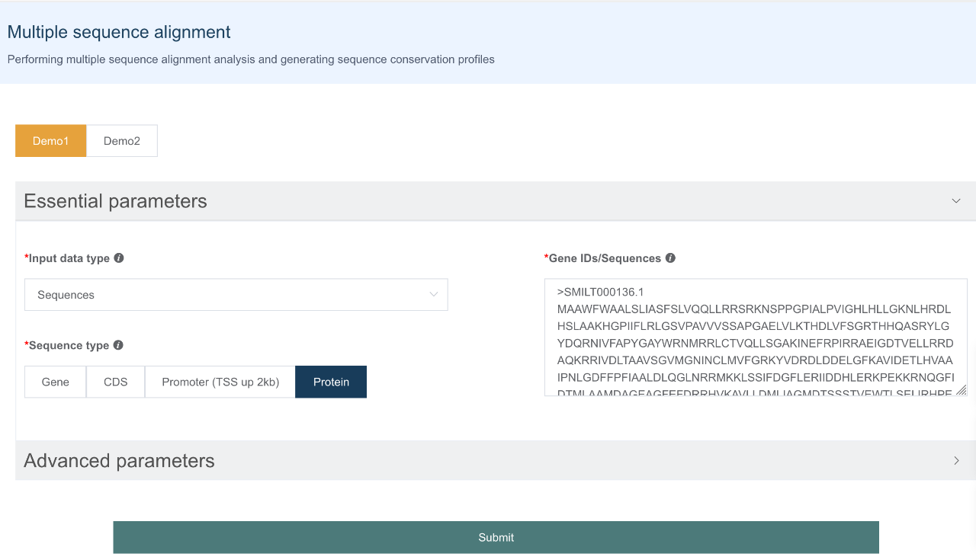The height and width of the screenshot is (560, 976).
Task: Select the Demo1 example tab
Action: click(51, 141)
